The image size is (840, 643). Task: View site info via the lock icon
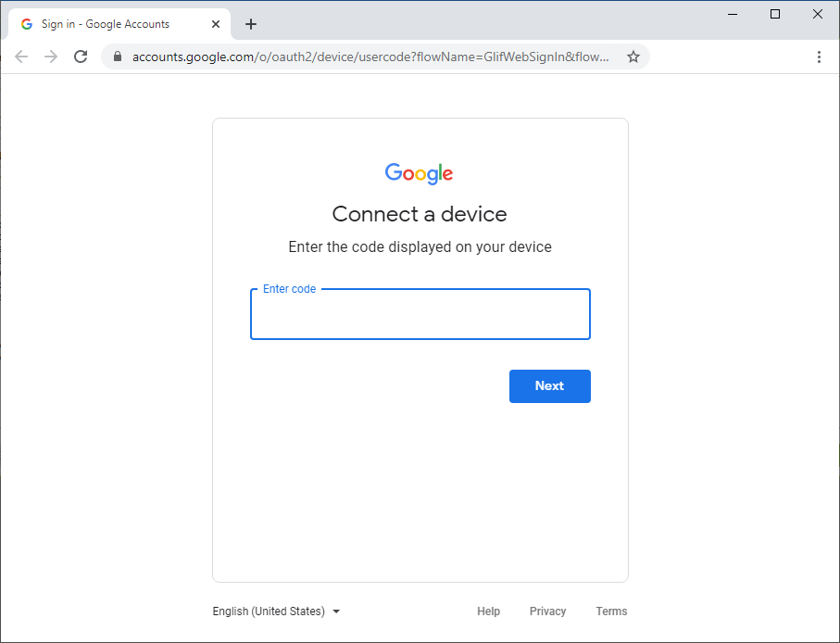pyautogui.click(x=118, y=57)
